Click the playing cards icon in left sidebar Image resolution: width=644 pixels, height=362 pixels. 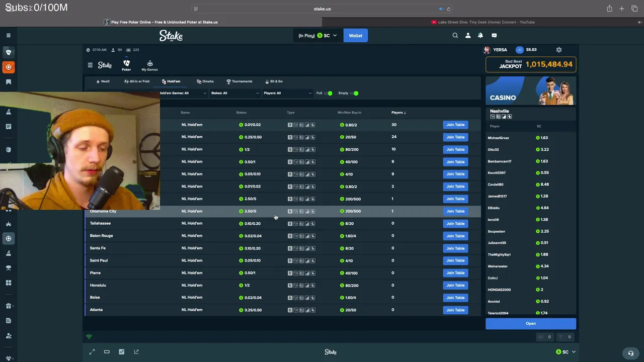point(8,52)
